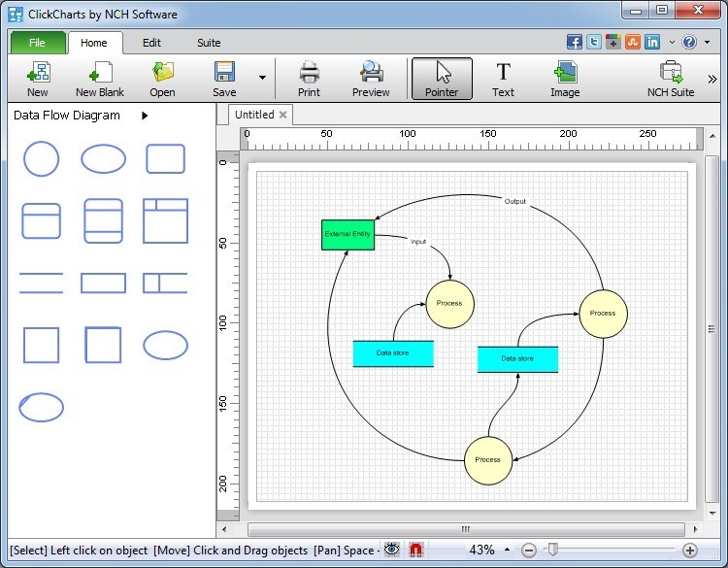
Task: Open a file with the Open icon
Action: pyautogui.click(x=162, y=79)
